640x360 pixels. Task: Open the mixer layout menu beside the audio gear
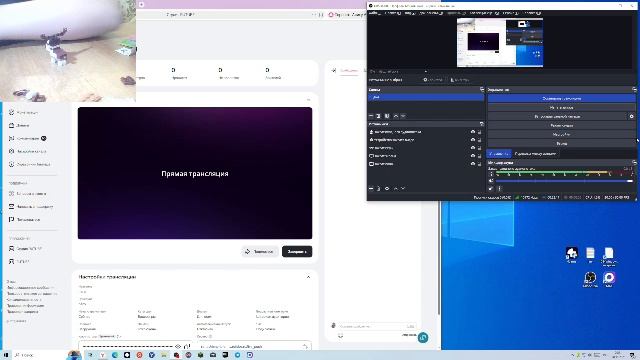click(499, 189)
